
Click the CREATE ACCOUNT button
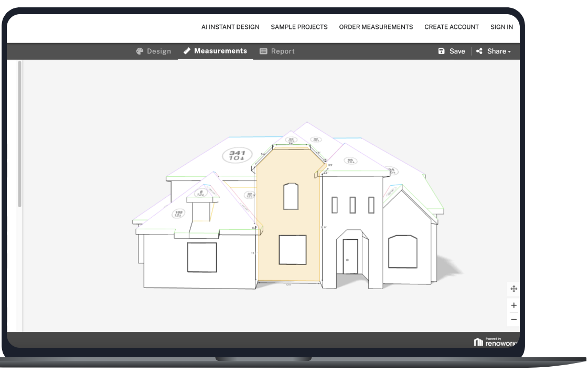[451, 27]
